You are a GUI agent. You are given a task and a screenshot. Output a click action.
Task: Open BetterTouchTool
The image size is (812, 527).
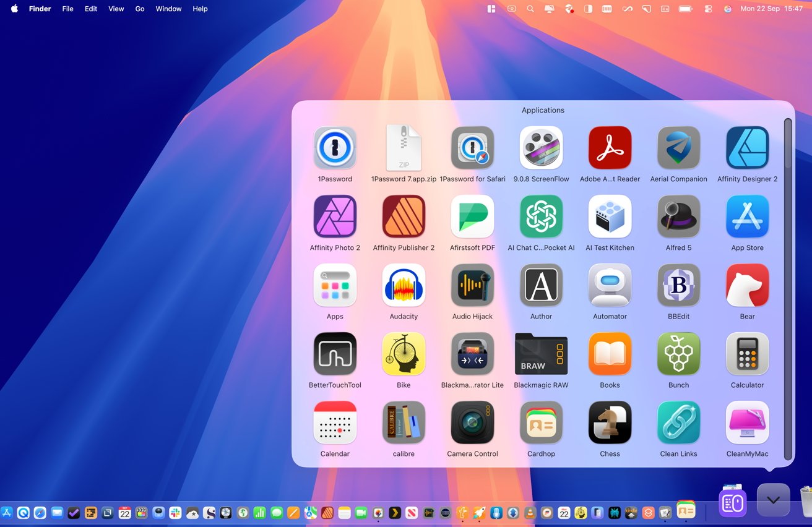(x=335, y=354)
